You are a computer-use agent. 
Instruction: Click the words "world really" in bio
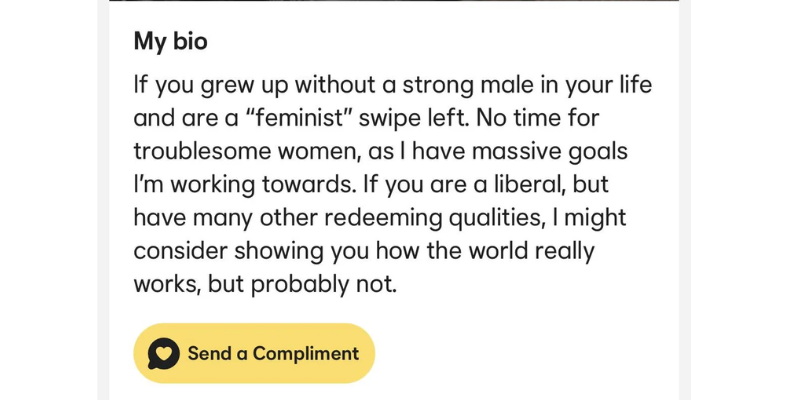point(537,250)
